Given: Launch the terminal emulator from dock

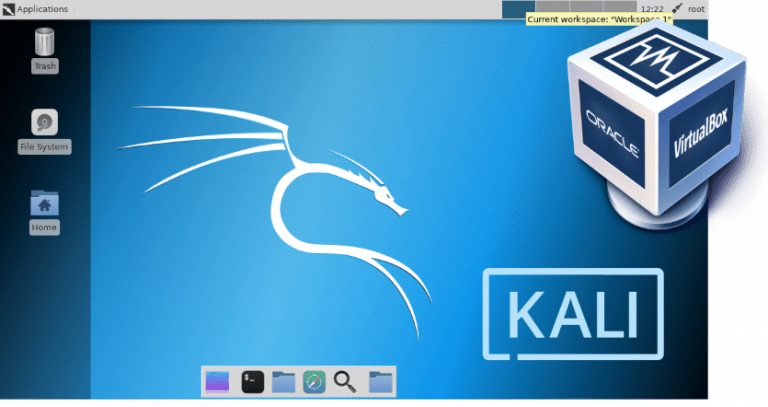Looking at the screenshot, I should point(253,382).
